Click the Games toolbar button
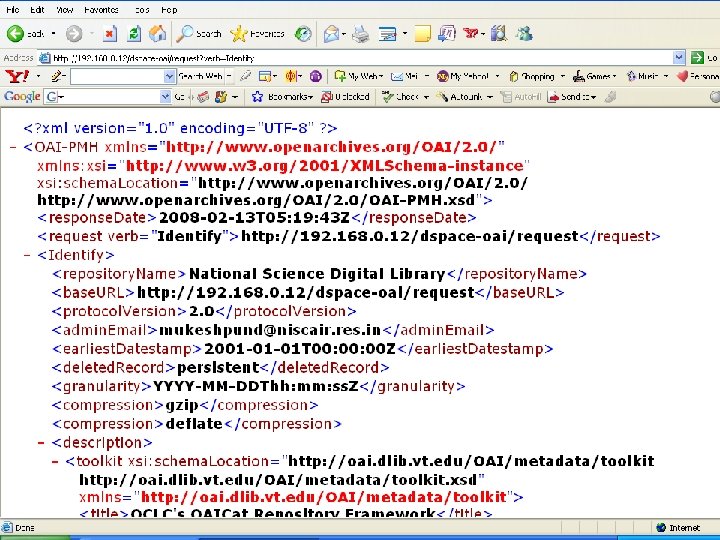Viewport: 720px width, 540px height. click(594, 76)
